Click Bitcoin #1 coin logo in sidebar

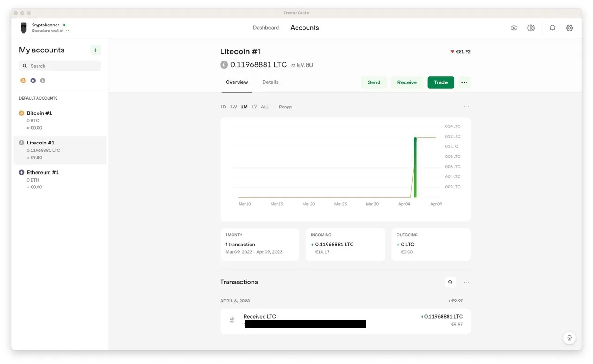[x=21, y=113]
